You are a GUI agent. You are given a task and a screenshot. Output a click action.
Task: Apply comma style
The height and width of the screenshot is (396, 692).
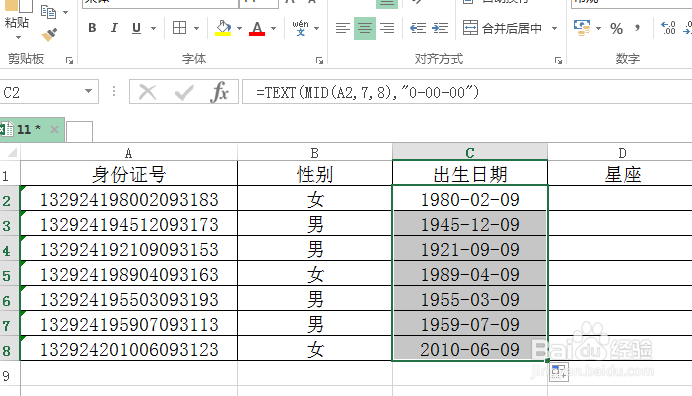click(x=637, y=28)
